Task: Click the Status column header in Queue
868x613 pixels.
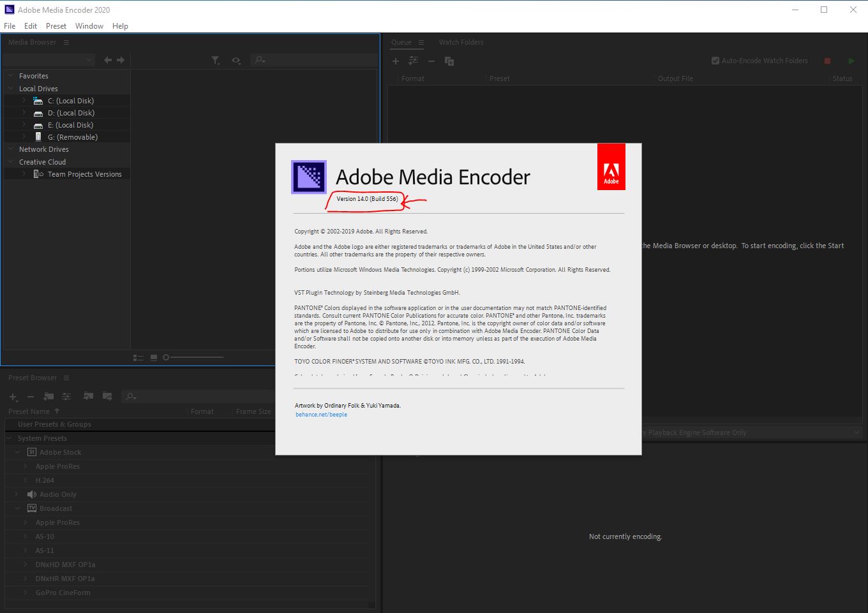Action: point(842,78)
